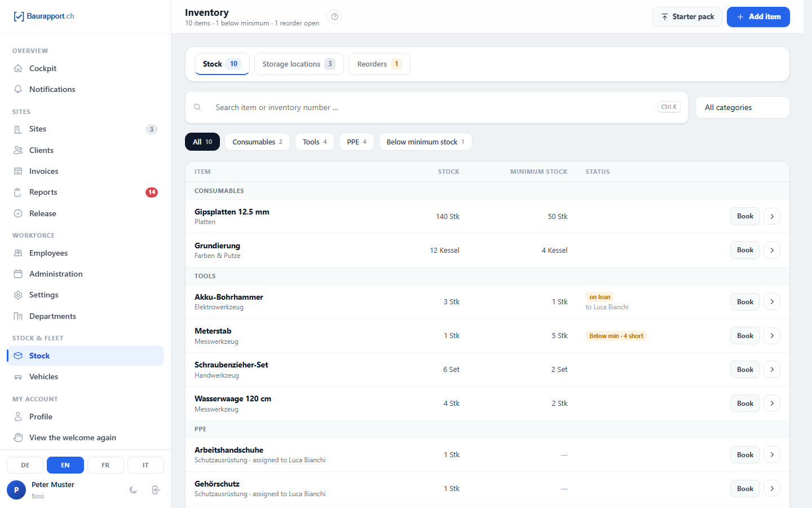The image size is (812, 508).
Task: Click the logout icon beside Peter Muster
Action: [156, 490]
